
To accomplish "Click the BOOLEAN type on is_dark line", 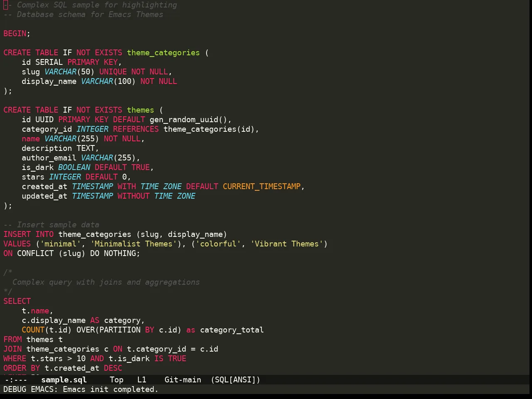I will (74, 167).
